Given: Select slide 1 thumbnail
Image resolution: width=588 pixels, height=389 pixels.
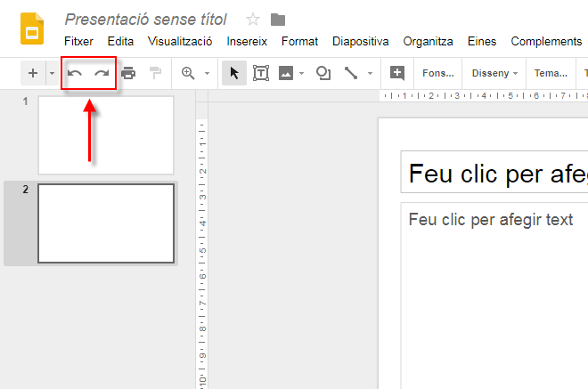Looking at the screenshot, I should 106,135.
